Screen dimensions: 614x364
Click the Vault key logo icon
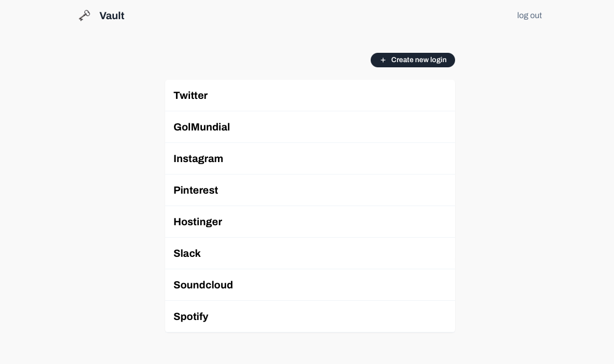84,16
